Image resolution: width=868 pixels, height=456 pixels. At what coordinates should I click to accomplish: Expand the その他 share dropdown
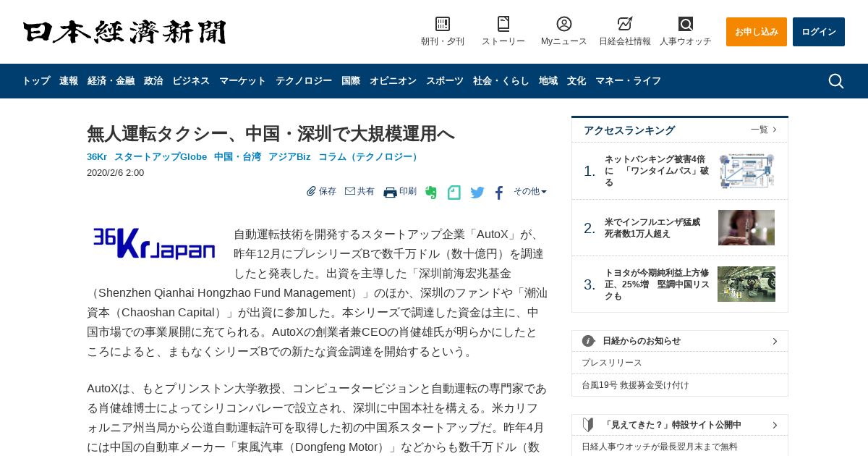coord(530,191)
